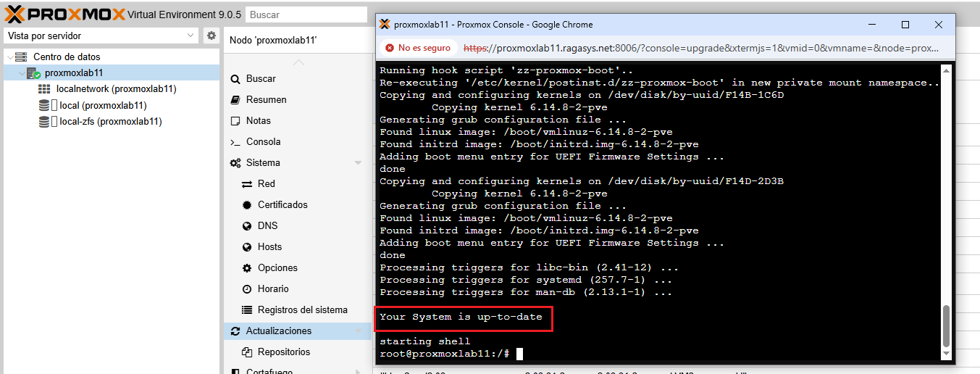Minimize the Proxmox Console window
This screenshot has width=980, height=374.
point(872,24)
